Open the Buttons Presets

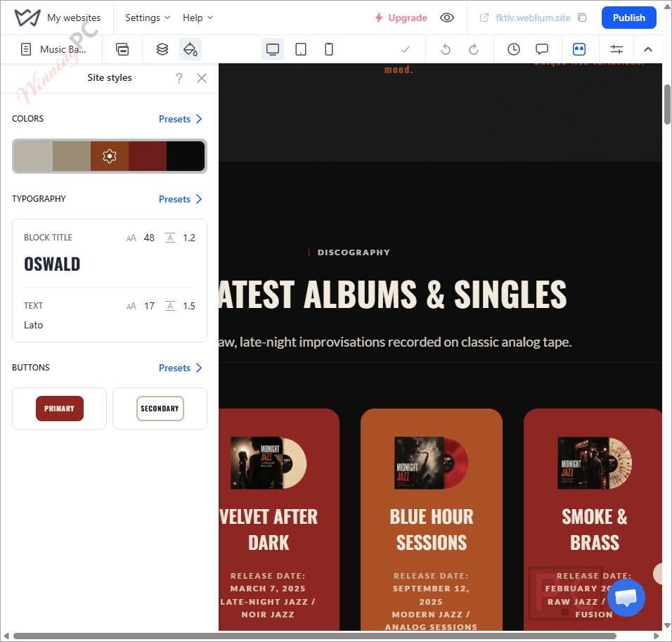[181, 368]
